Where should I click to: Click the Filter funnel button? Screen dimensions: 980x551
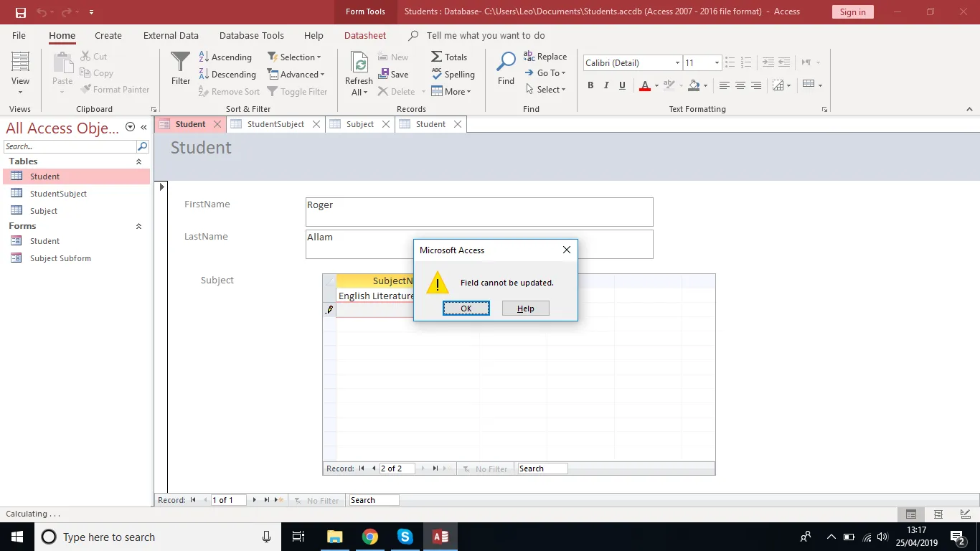pyautogui.click(x=181, y=68)
